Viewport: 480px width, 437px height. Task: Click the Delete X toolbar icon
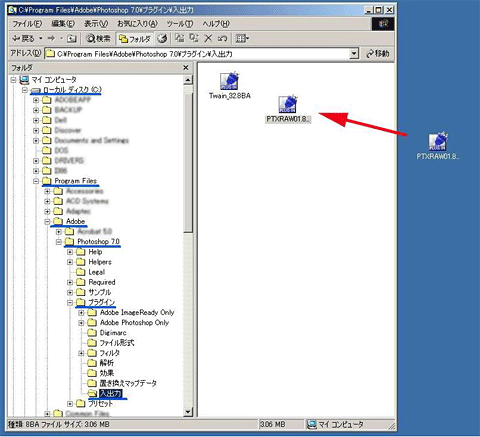pyautogui.click(x=208, y=38)
